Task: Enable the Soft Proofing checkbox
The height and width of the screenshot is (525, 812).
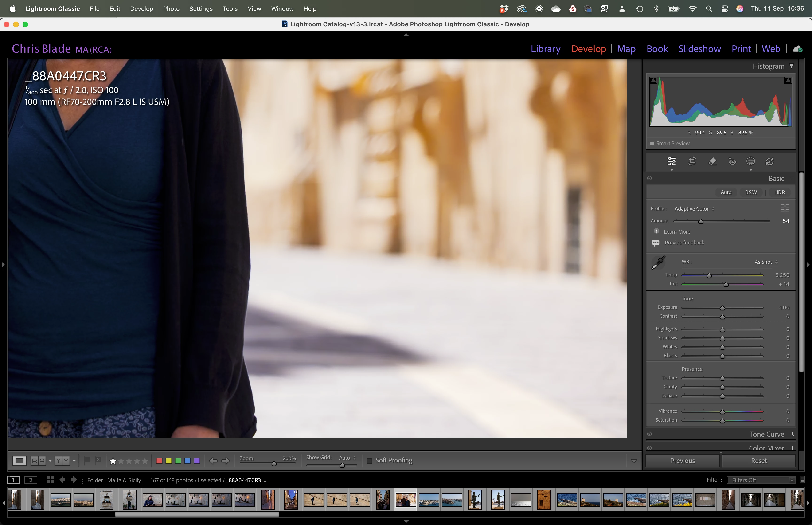Action: (369, 461)
